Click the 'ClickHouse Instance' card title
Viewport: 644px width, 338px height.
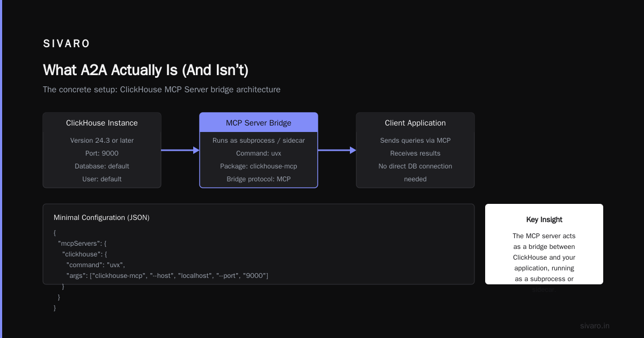pyautogui.click(x=102, y=123)
